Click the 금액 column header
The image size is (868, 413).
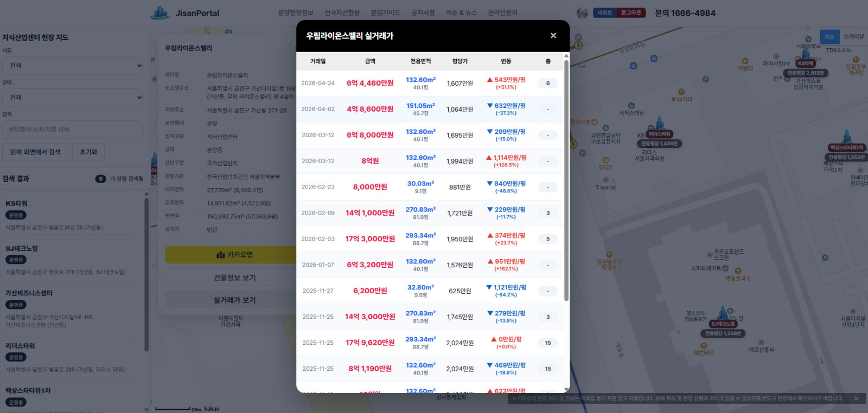pyautogui.click(x=370, y=61)
